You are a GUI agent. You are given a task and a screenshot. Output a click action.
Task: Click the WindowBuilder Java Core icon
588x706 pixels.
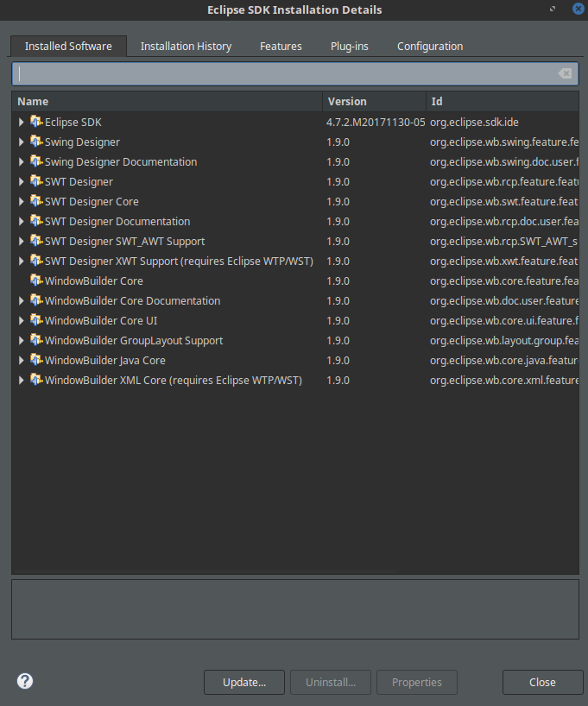[x=36, y=359]
